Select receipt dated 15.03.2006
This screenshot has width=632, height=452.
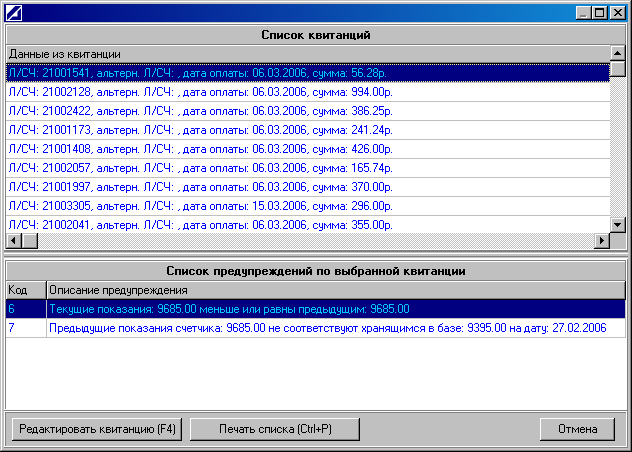pos(200,205)
